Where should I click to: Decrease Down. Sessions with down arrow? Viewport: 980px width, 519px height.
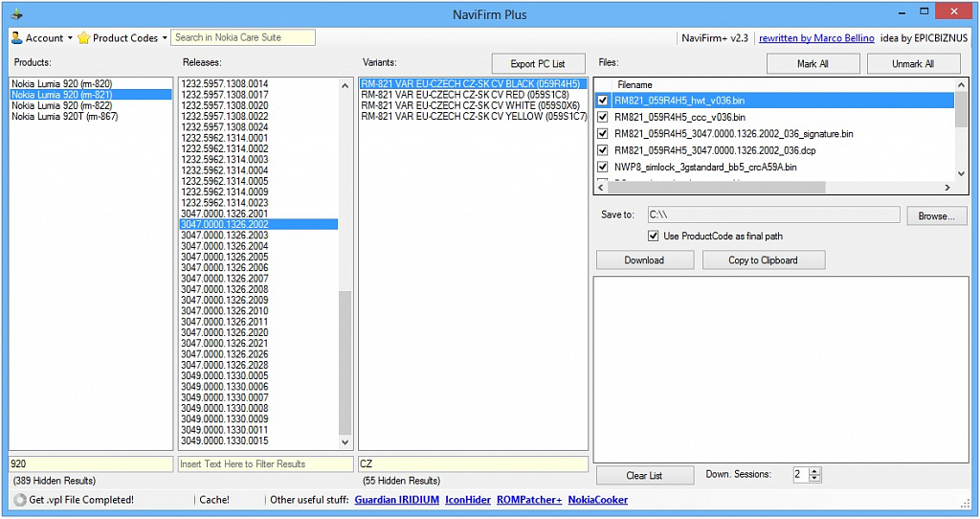click(814, 479)
